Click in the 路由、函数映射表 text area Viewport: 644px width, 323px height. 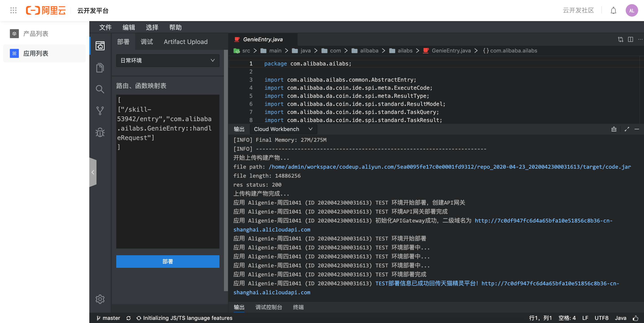point(168,172)
